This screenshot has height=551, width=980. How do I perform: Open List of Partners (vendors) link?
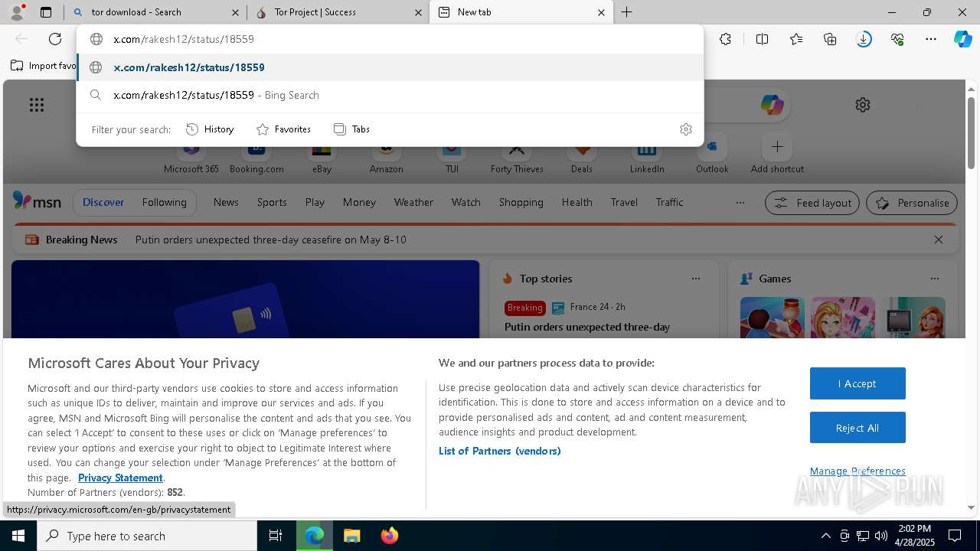(x=500, y=451)
